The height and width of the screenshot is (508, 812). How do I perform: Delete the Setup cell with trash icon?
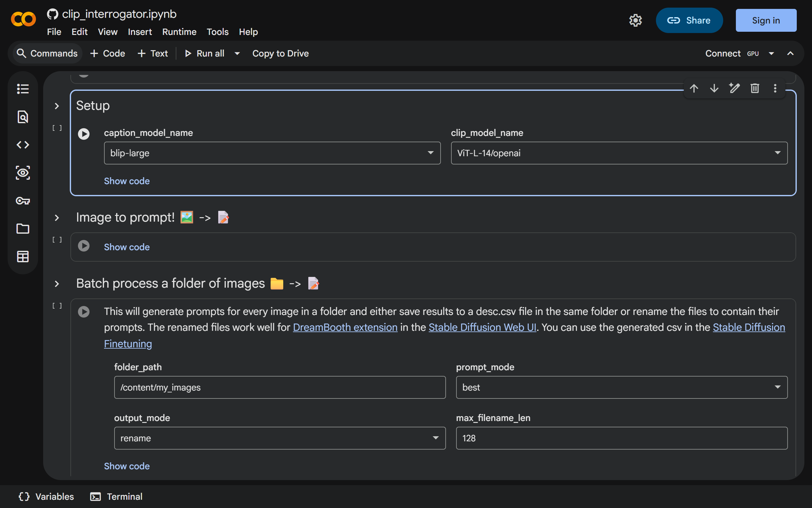755,88
